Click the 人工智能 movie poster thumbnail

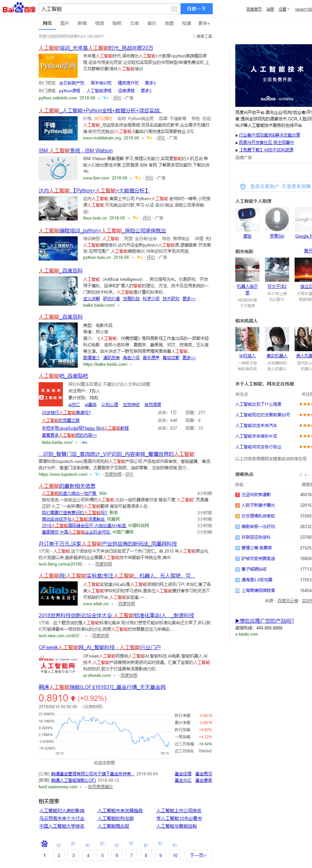point(58,345)
